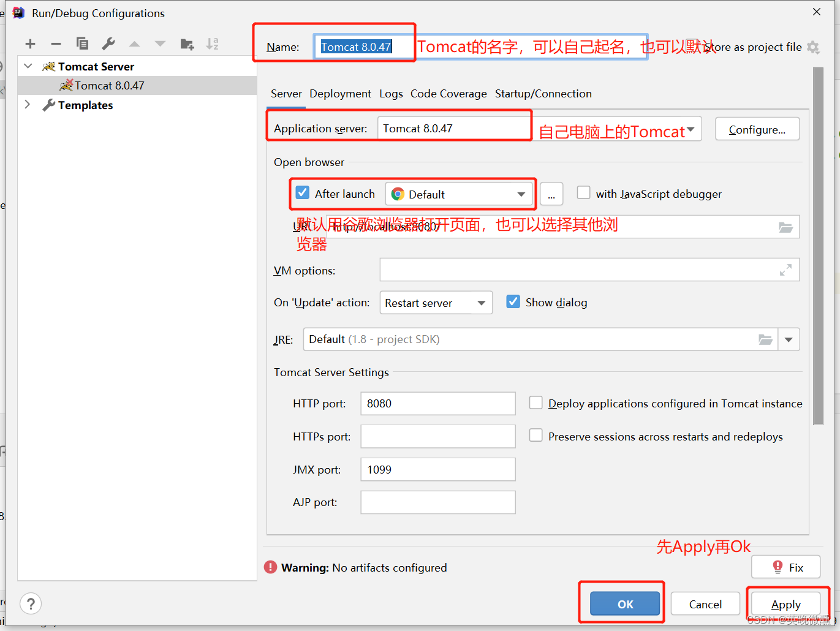This screenshot has height=631, width=840.
Task: Open Store as project file gear
Action: pos(813,47)
